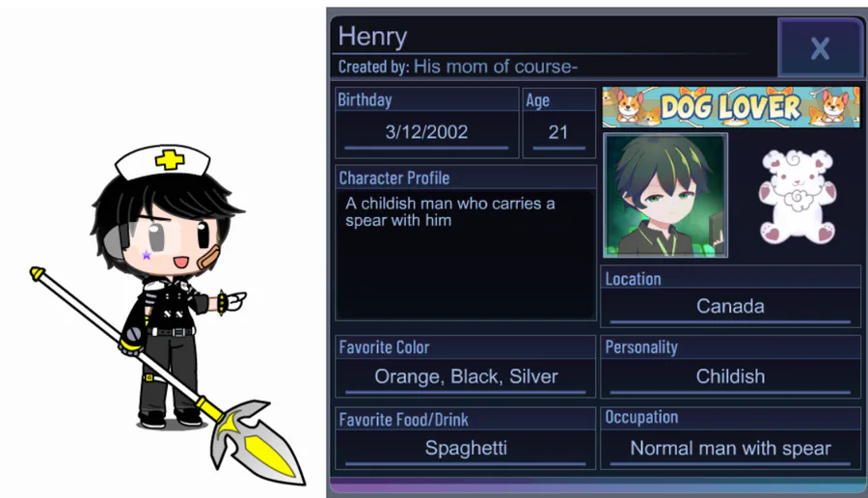This screenshot has width=868, height=498.
Task: Click the green-haired character portrait thumbnail
Action: click(x=665, y=196)
